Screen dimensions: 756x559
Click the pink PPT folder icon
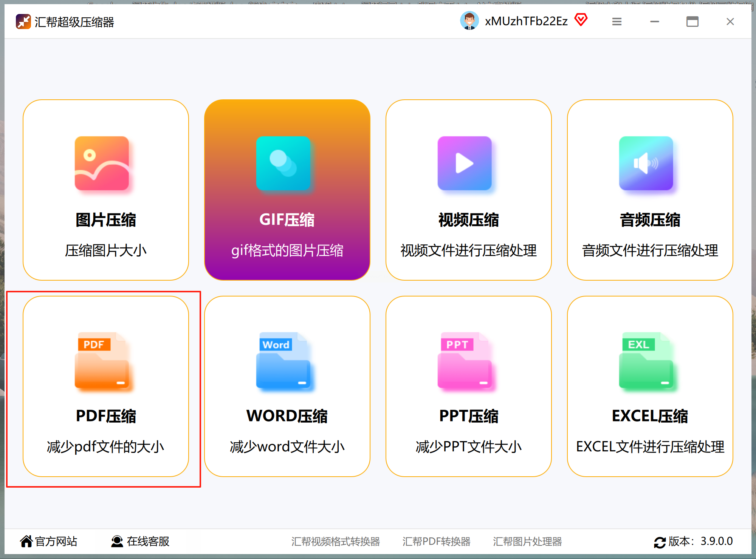(465, 361)
